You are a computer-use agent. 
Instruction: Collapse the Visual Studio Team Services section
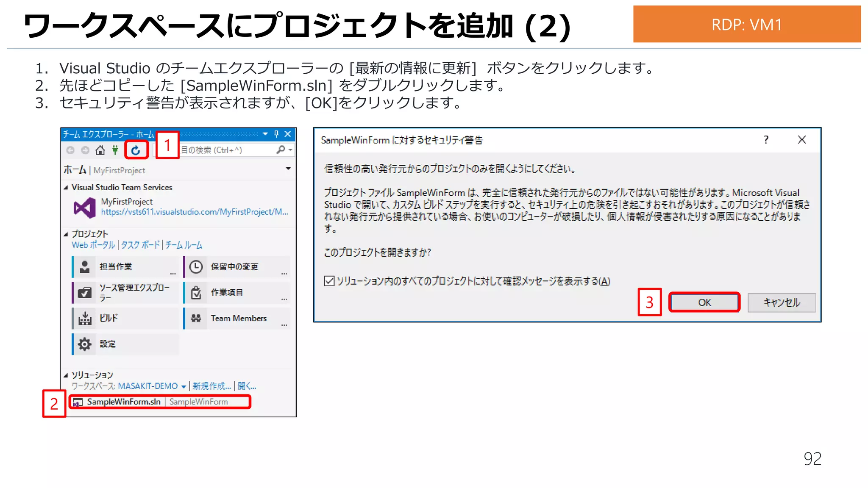pos(66,188)
